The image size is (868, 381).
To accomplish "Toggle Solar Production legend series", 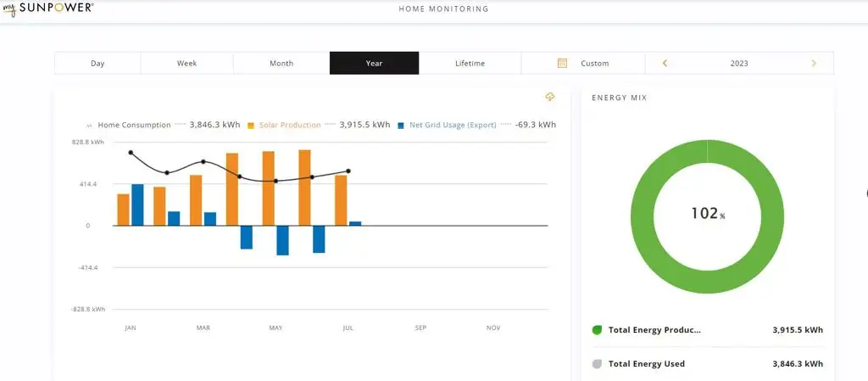I will pyautogui.click(x=290, y=125).
